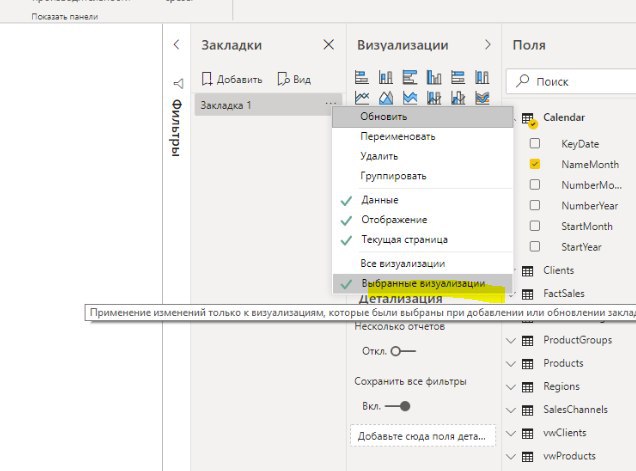Choose Переименовать from the context menu
This screenshot has height=471, width=636.
coord(423,137)
